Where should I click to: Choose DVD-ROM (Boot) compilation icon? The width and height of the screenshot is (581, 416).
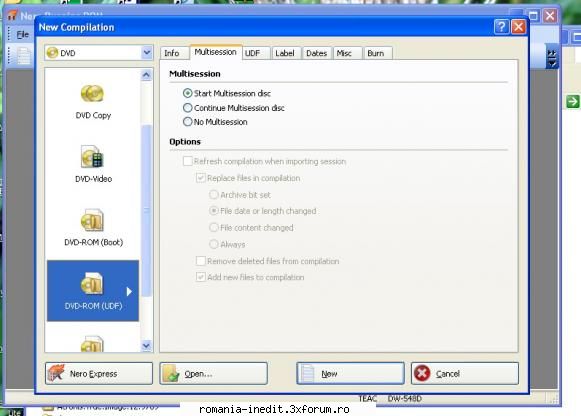(93, 228)
